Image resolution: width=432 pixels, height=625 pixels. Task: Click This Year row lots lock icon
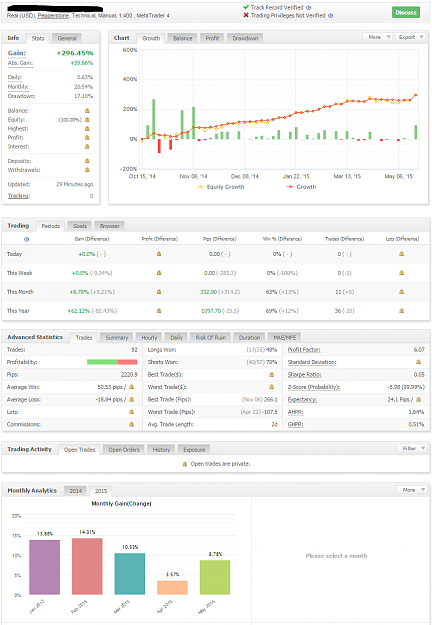[401, 311]
